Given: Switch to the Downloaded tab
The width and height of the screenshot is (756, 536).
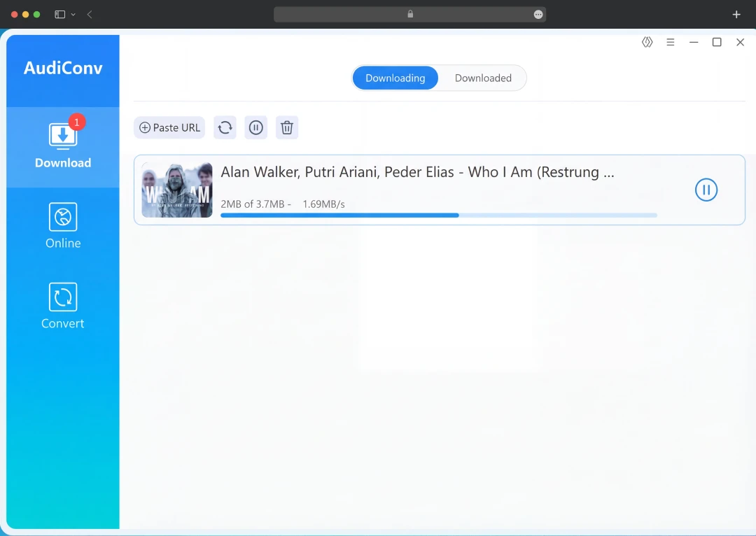Looking at the screenshot, I should (483, 78).
